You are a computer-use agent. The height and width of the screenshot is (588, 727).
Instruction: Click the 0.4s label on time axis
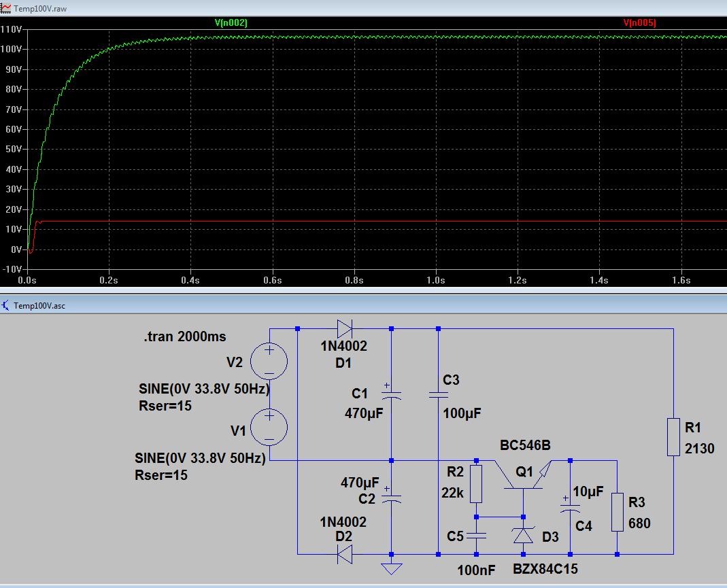coord(190,280)
